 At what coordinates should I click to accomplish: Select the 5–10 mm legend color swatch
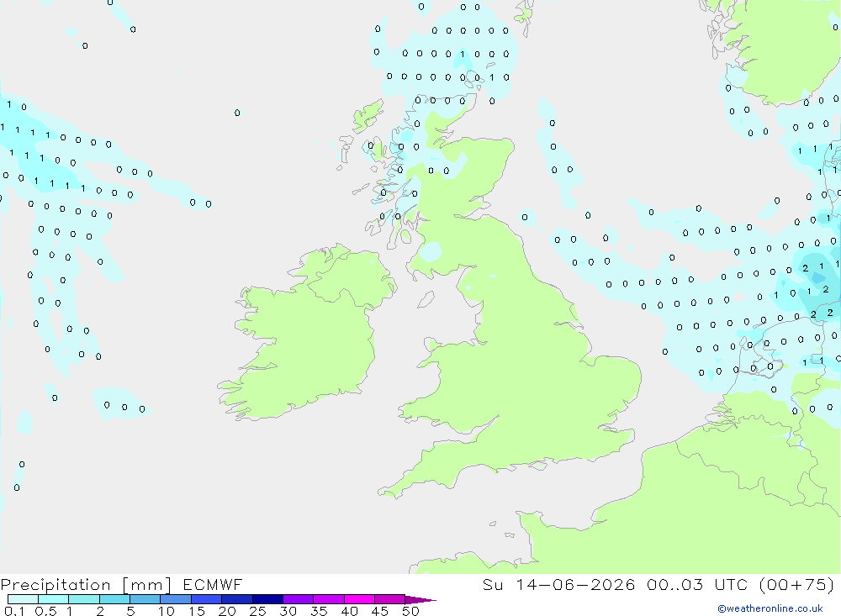(x=145, y=599)
